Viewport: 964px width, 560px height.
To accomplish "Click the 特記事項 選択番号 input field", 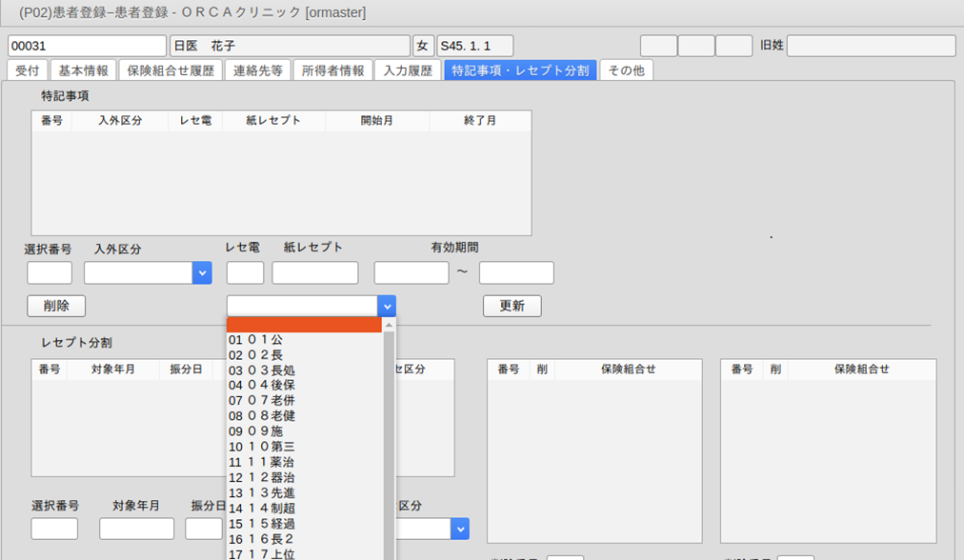I will tap(50, 273).
